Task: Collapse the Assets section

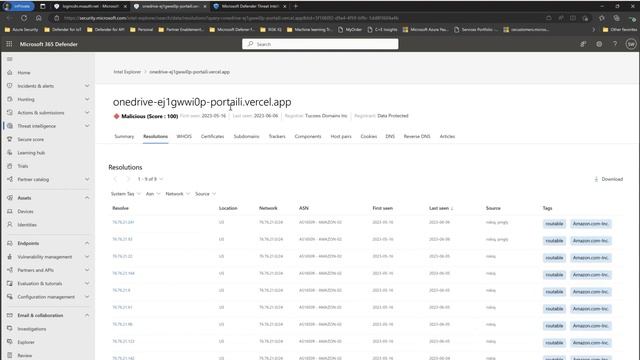Action: click(87, 198)
